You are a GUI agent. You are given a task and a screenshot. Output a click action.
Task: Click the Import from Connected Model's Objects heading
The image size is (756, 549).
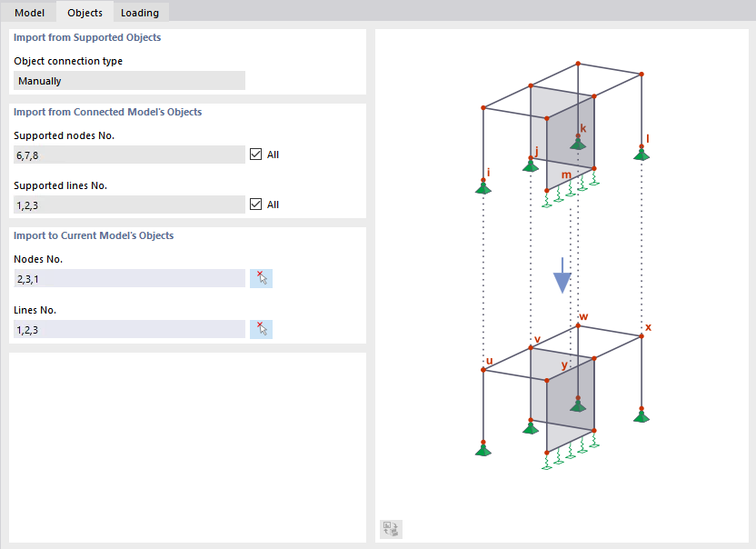coord(107,112)
